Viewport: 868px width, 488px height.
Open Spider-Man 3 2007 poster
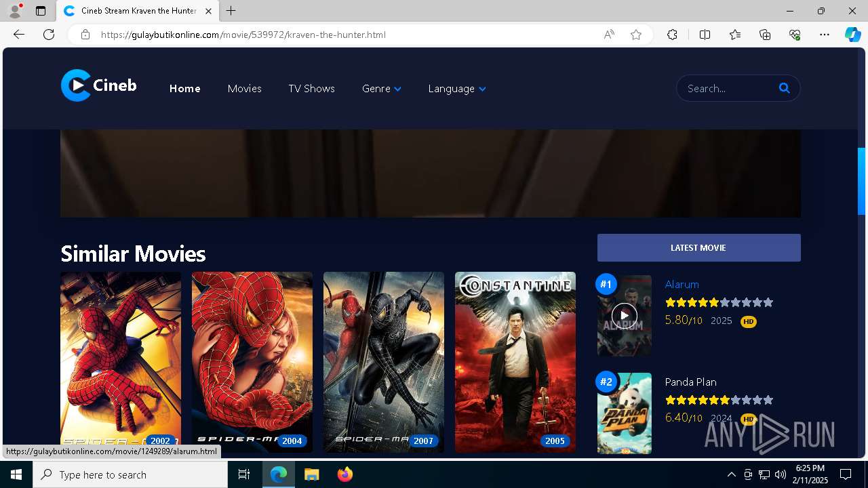384,362
